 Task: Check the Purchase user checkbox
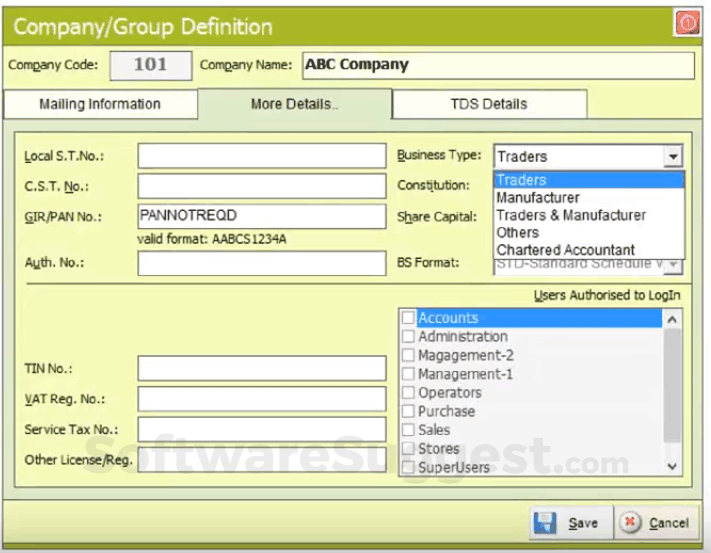[x=408, y=411]
